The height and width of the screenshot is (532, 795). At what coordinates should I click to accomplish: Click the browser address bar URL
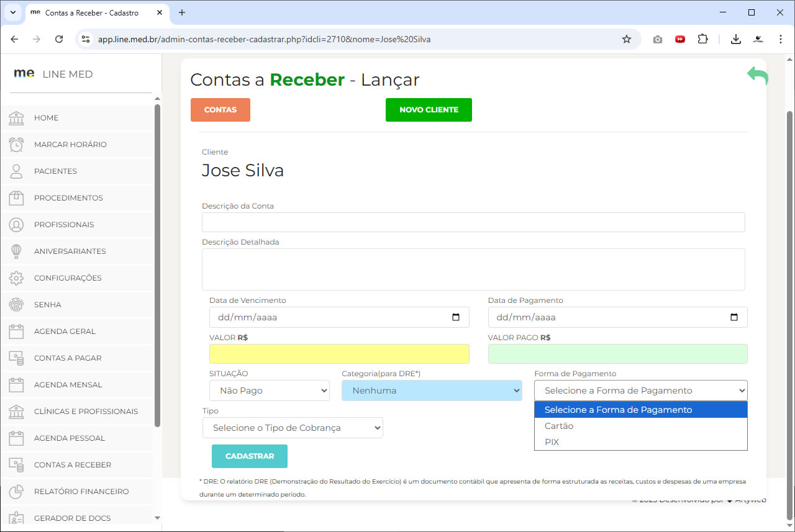click(264, 39)
